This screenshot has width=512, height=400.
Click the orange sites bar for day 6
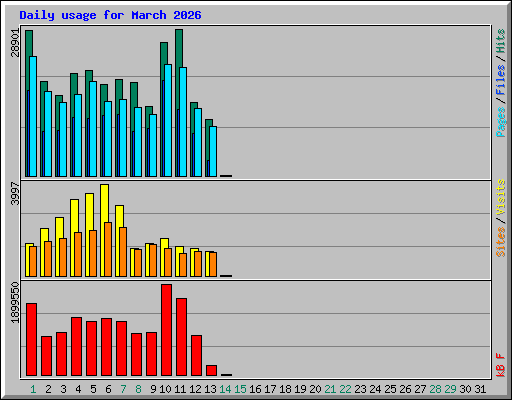tap(108, 249)
